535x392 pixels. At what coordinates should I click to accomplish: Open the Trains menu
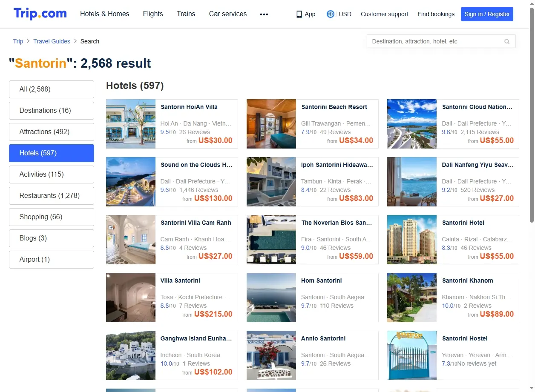[186, 14]
